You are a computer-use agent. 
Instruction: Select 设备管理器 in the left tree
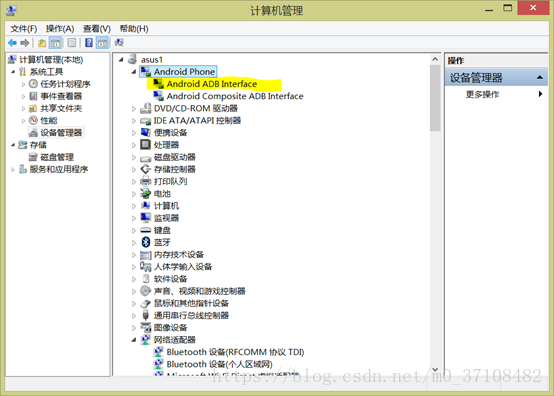[x=61, y=133]
